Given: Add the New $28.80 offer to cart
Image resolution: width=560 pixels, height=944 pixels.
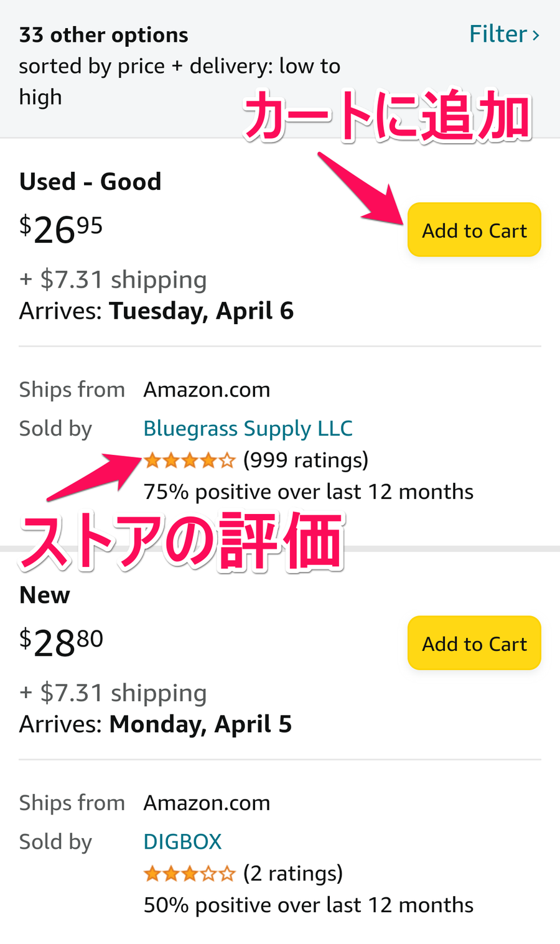Looking at the screenshot, I should (474, 643).
